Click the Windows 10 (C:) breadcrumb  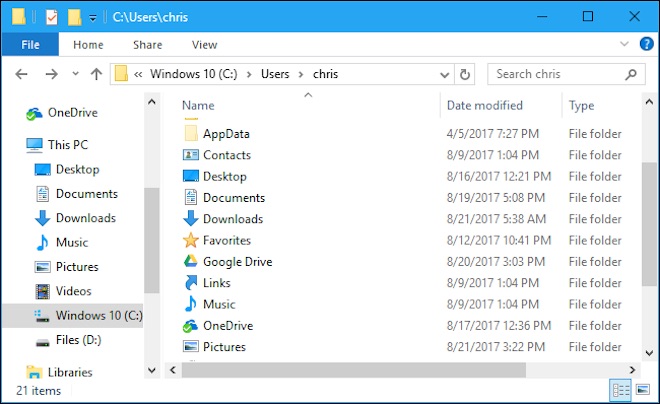(x=194, y=74)
